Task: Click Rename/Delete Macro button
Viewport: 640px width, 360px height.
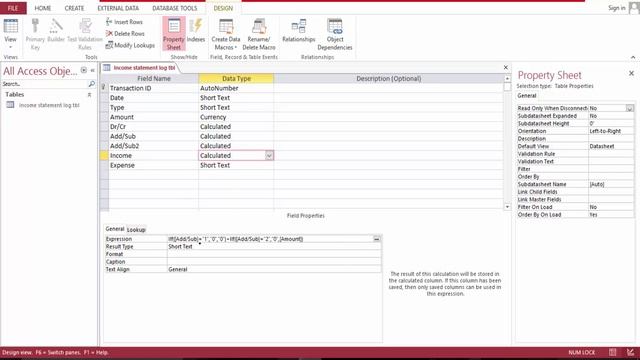Action: [259, 34]
